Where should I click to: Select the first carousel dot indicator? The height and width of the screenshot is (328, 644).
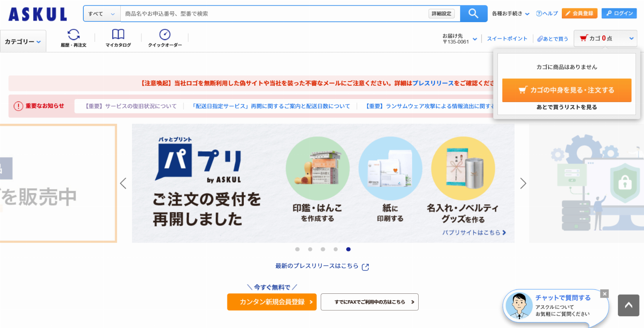(x=297, y=250)
